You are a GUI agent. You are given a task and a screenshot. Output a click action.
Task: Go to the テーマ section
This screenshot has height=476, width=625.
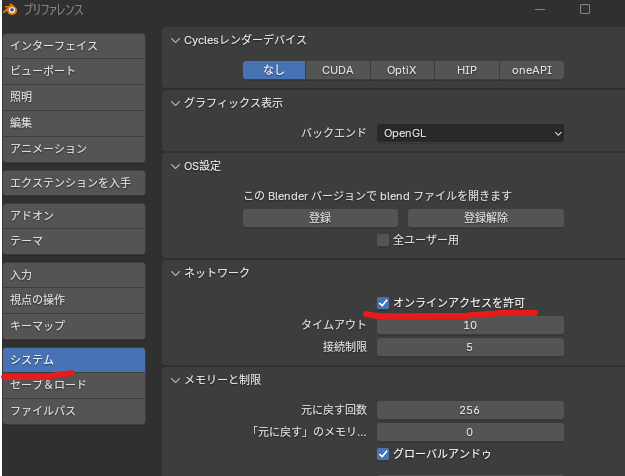point(74,241)
